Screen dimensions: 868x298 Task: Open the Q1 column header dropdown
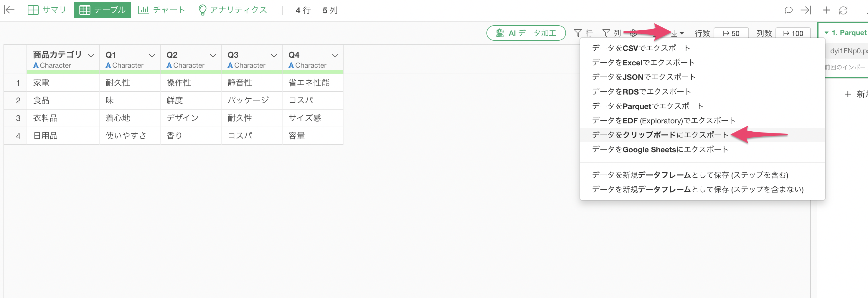click(x=152, y=56)
